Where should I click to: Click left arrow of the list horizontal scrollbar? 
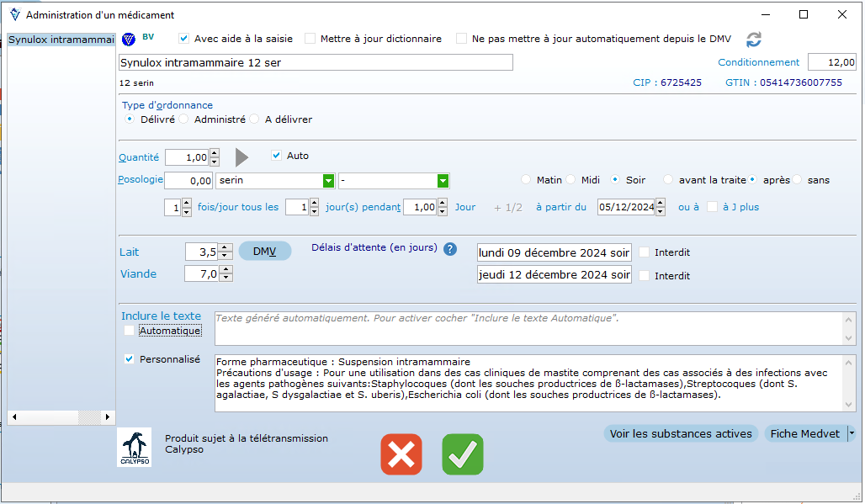point(14,416)
